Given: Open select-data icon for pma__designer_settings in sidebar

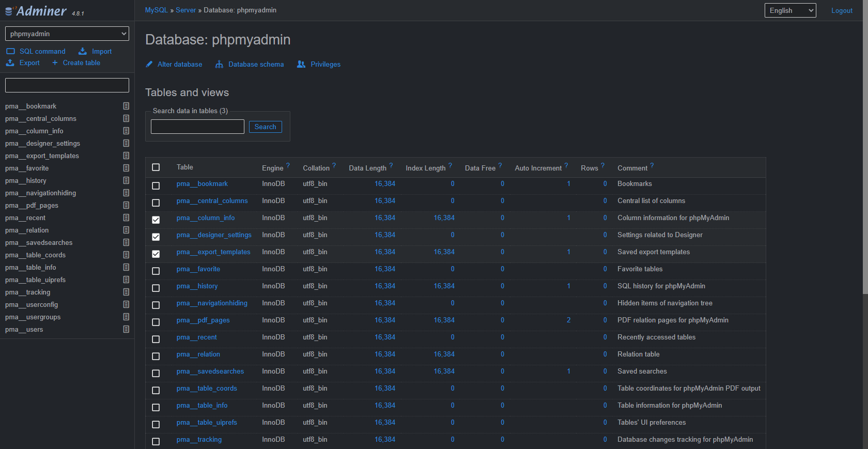Looking at the screenshot, I should coord(126,143).
